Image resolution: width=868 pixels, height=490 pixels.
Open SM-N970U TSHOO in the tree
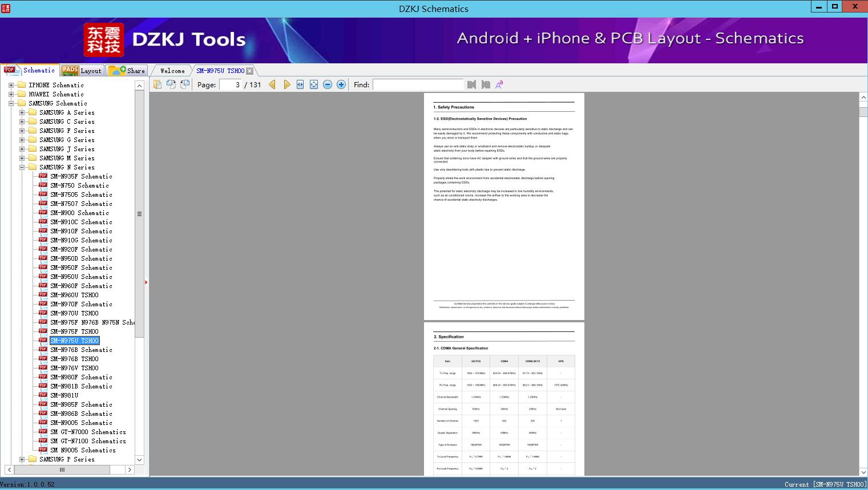point(74,313)
